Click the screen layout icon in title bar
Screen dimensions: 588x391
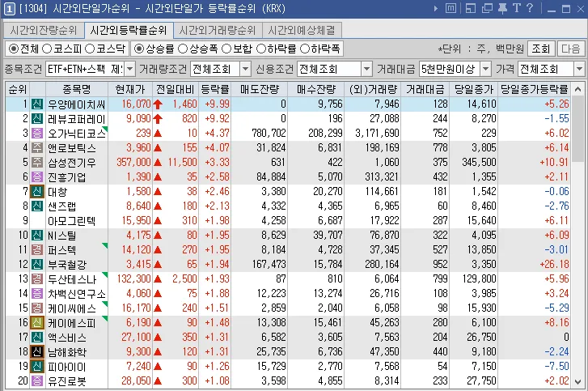[x=470, y=8]
